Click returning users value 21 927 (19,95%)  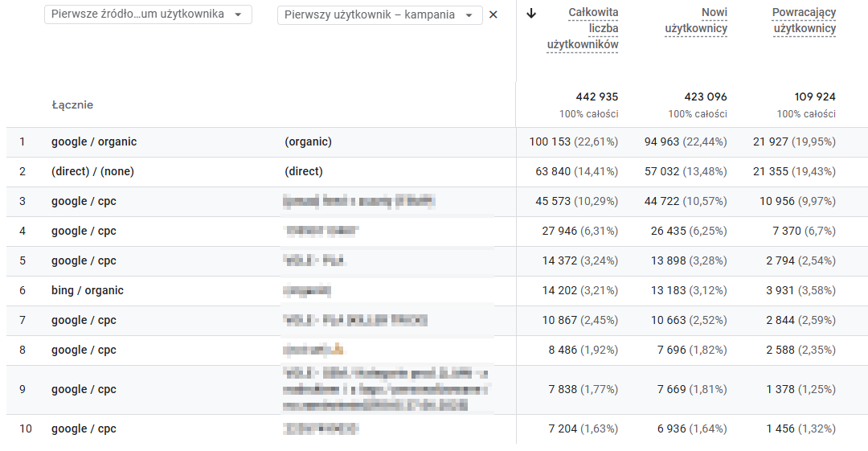coord(794,141)
